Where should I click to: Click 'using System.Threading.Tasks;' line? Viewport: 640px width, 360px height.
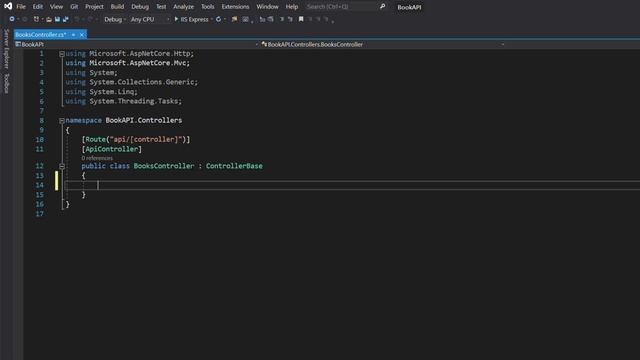tap(124, 101)
